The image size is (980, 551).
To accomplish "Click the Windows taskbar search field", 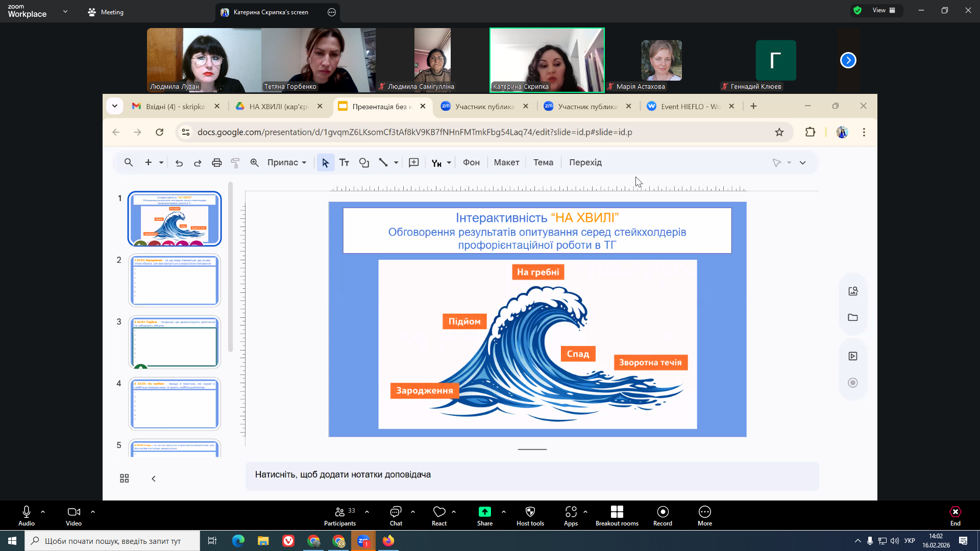I will (112, 541).
